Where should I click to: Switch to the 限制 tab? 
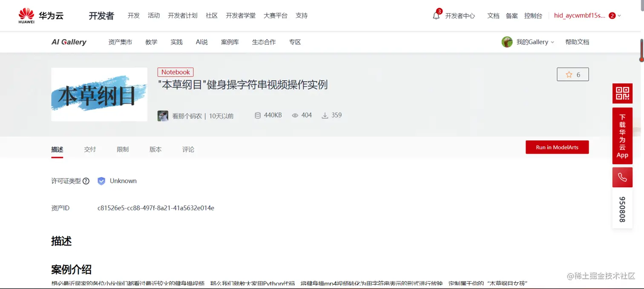(123, 149)
